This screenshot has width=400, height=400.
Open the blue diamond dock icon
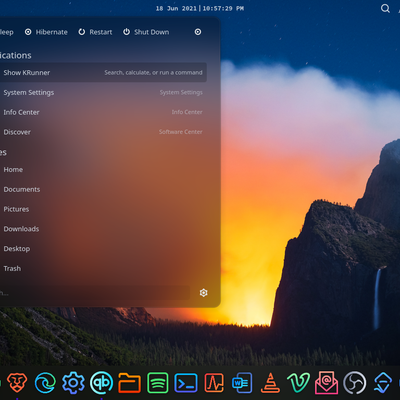pos(383,383)
